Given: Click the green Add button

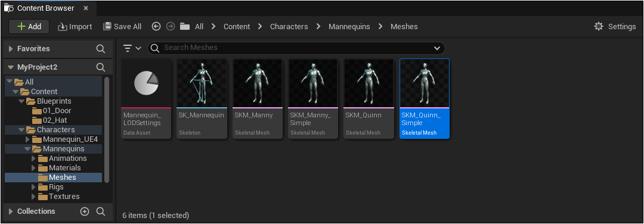Looking at the screenshot, I should 29,27.
